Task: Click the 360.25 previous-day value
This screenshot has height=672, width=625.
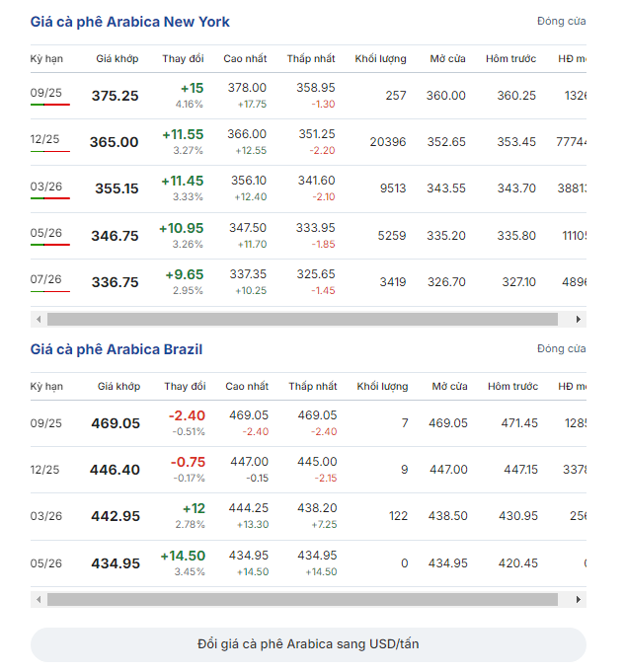Action: (516, 96)
